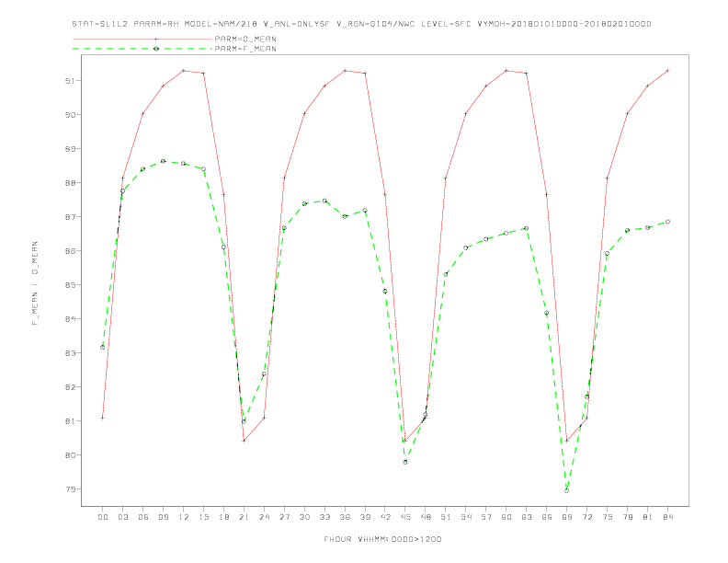Click y-axis tick label 89
The width and height of the screenshot is (728, 563).
(x=70, y=149)
